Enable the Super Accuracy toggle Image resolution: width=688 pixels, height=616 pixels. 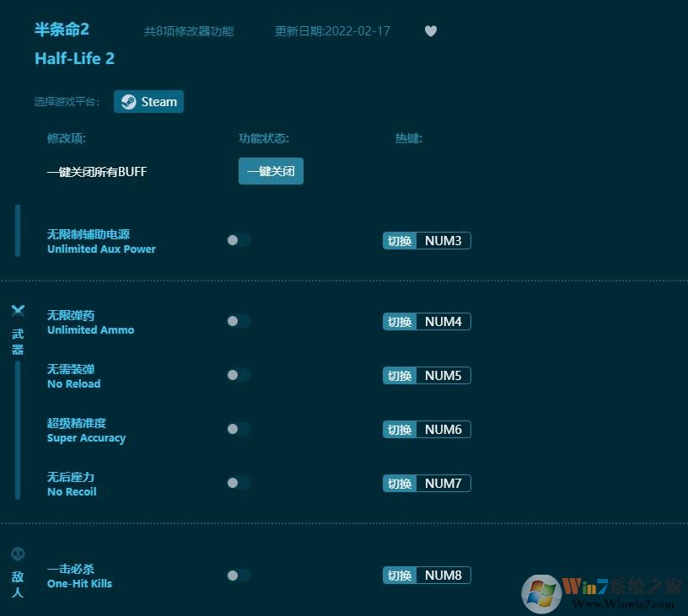(x=237, y=429)
